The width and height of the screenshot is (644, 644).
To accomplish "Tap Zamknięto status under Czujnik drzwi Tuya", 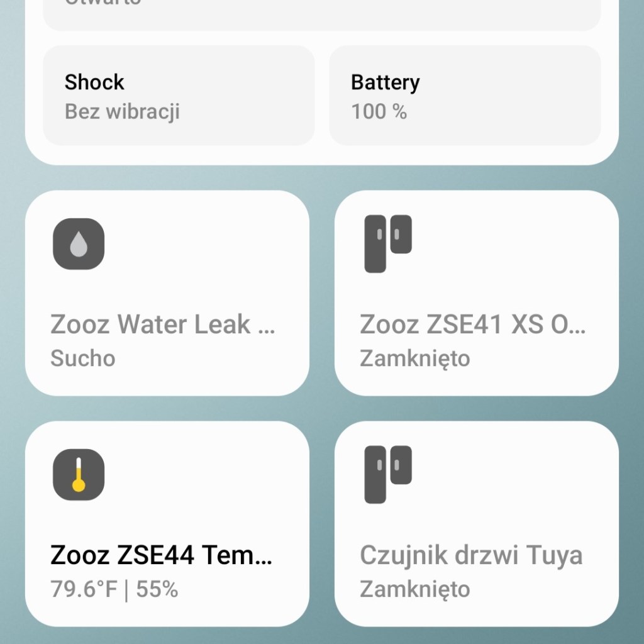I will (x=414, y=589).
